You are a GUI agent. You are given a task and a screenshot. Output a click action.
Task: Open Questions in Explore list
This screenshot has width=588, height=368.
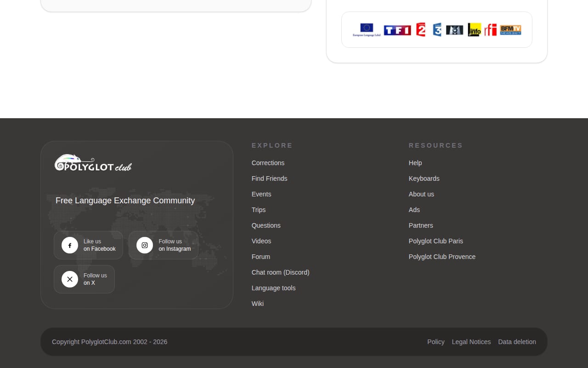point(266,225)
